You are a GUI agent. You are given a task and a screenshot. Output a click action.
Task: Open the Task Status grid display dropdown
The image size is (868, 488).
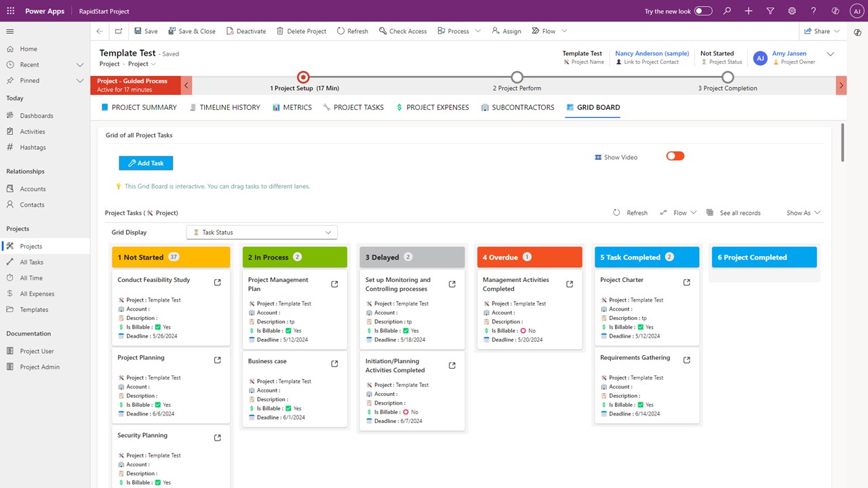262,232
